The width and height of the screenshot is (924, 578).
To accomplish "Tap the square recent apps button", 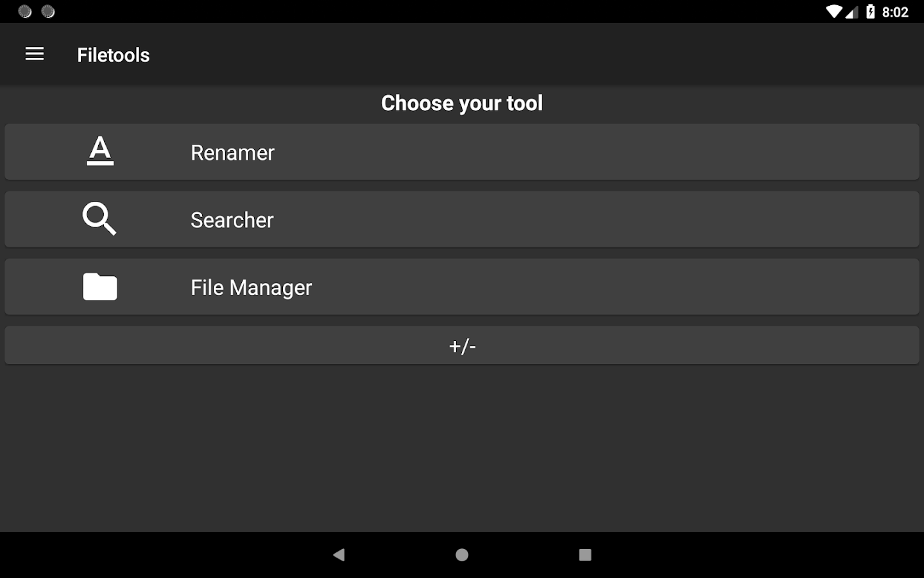I will point(585,554).
